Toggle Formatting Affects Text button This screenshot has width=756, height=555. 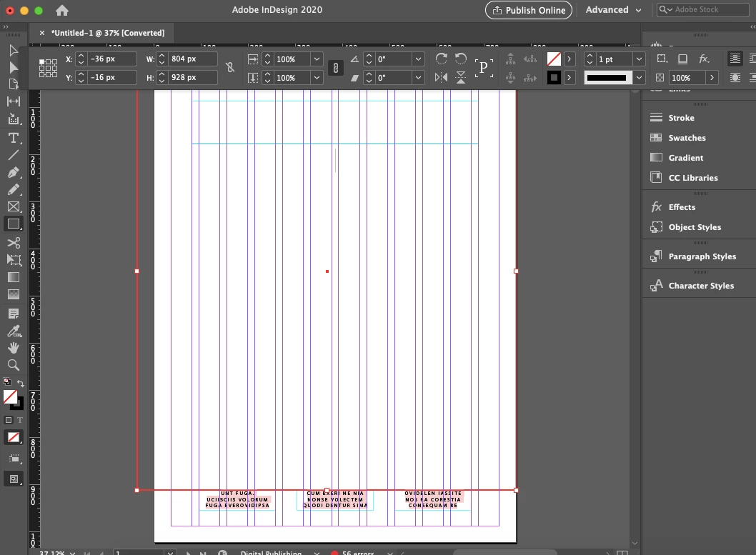pyautogui.click(x=20, y=420)
